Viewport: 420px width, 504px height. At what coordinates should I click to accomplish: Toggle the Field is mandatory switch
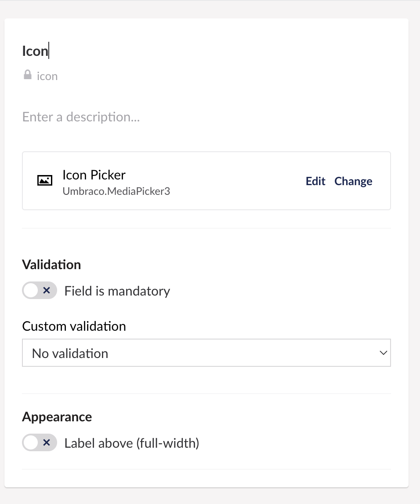pos(40,291)
